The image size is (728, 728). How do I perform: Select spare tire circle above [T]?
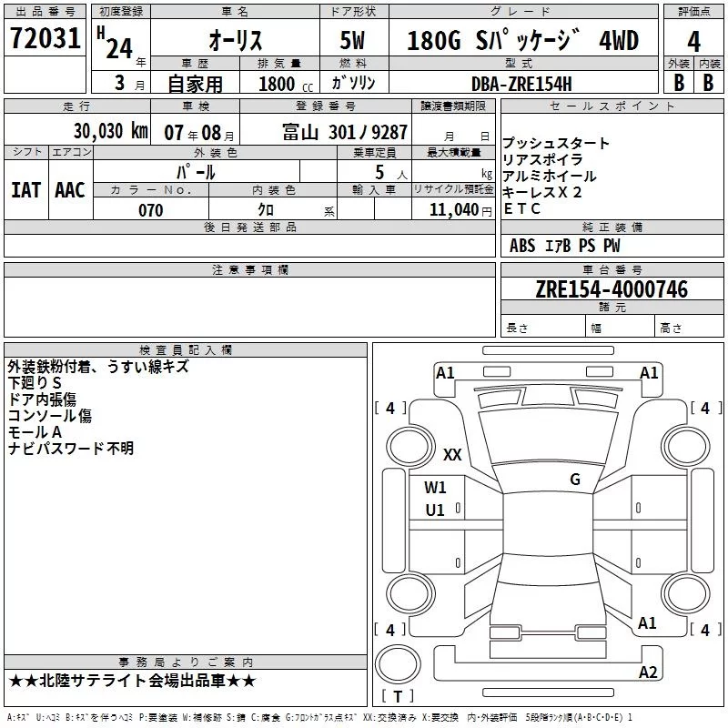pyautogui.click(x=398, y=664)
